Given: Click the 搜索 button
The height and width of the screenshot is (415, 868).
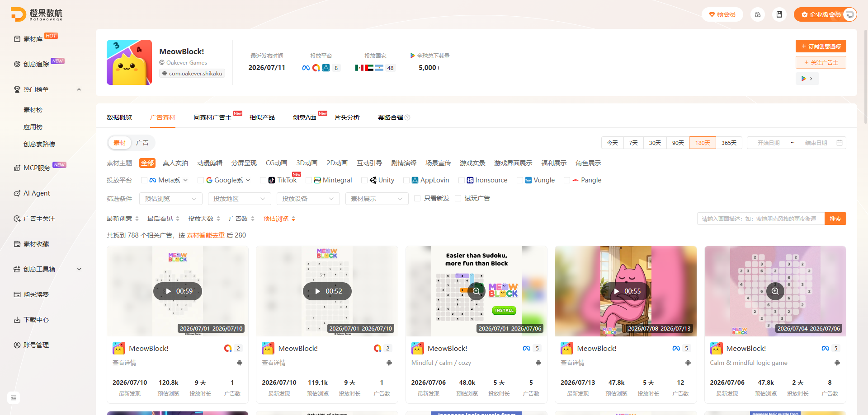Looking at the screenshot, I should coord(835,219).
